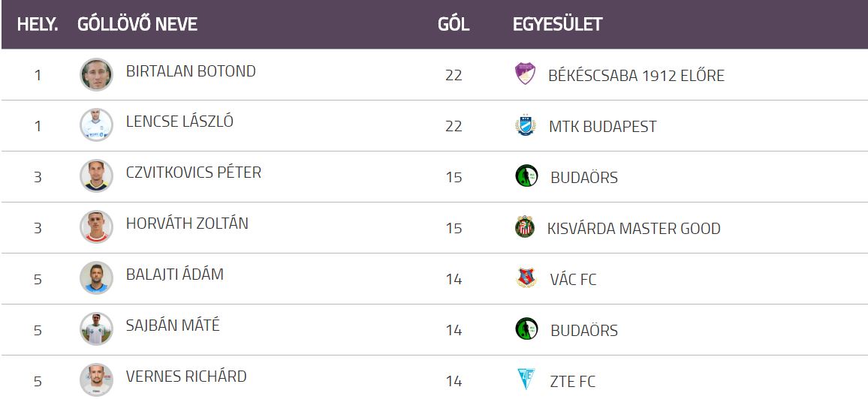Open the Kisvárda Master Good team link
Viewport: 868px width, 399px height.
click(634, 228)
